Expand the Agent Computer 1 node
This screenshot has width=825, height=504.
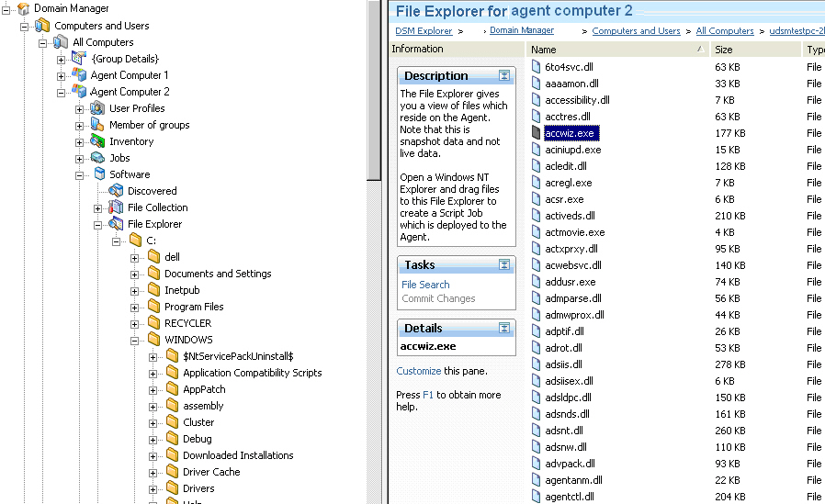(61, 76)
